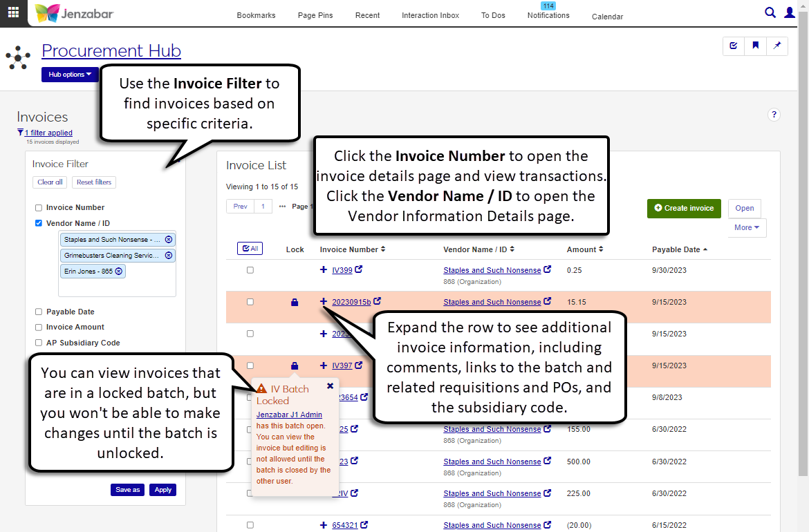Bookmark this page with the bookmark icon
The image size is (809, 532).
[755, 46]
